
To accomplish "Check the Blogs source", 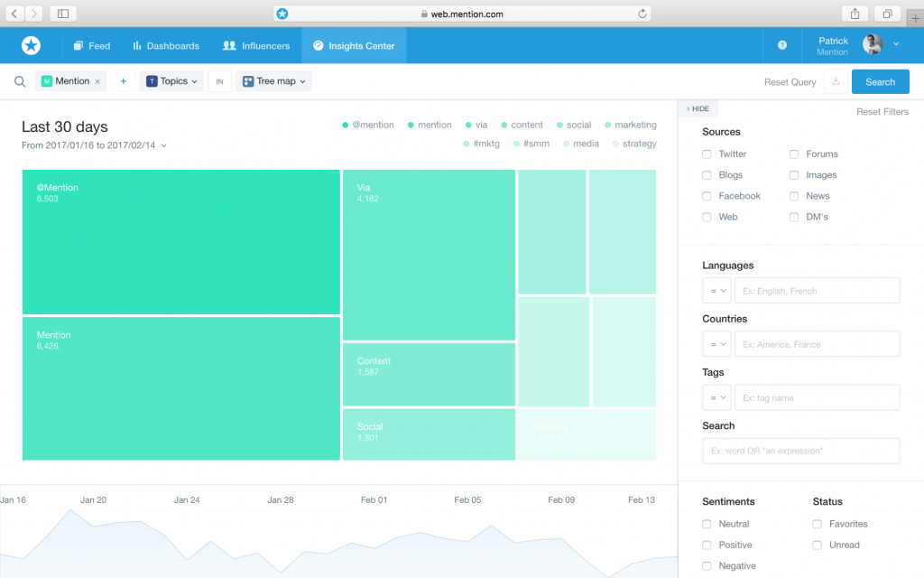I will point(707,175).
